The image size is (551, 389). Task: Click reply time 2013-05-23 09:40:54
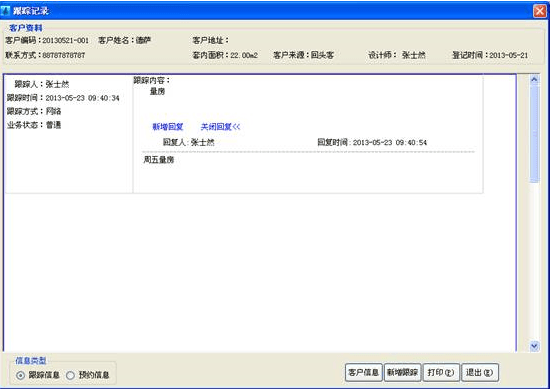click(390, 143)
